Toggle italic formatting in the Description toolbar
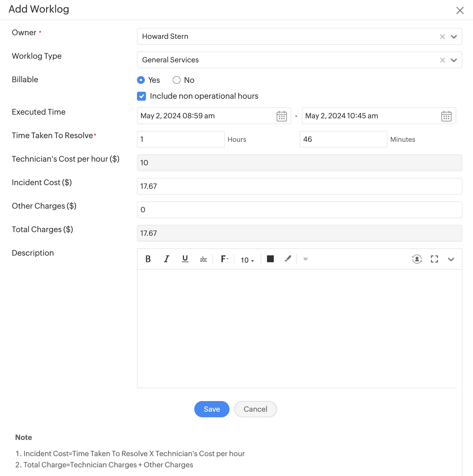Viewport: 473px width, 476px height. (167, 259)
